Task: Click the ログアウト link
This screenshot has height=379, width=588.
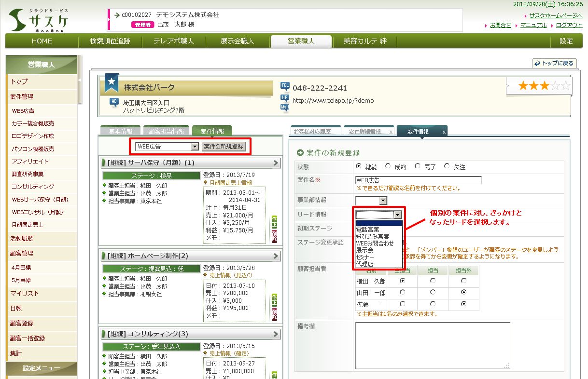Action: pos(569,25)
